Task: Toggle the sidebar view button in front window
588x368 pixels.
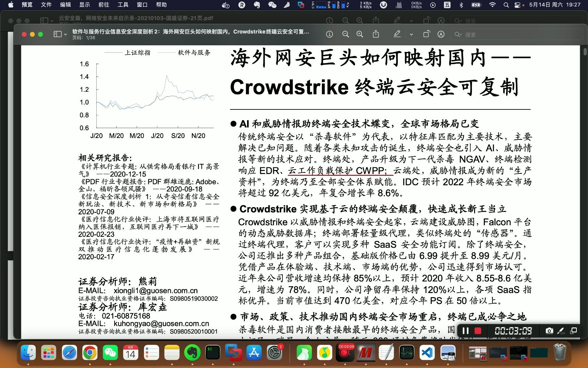Action: coord(58,34)
